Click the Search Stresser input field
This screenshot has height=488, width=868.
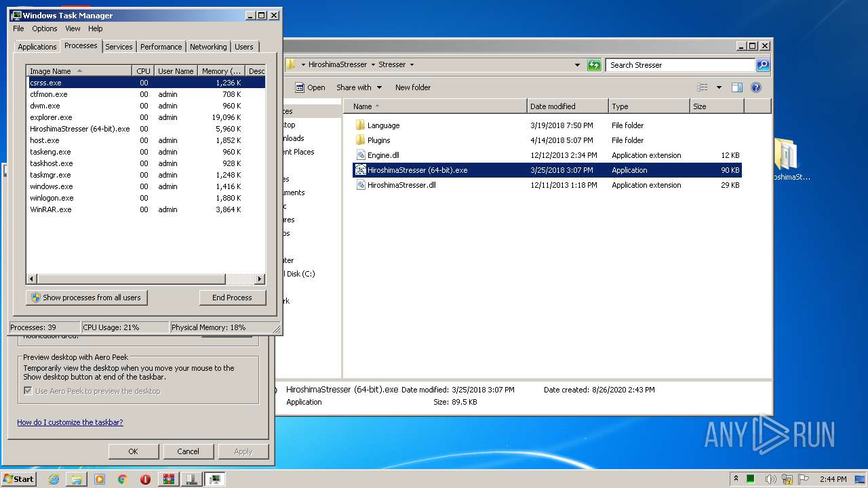click(680, 65)
